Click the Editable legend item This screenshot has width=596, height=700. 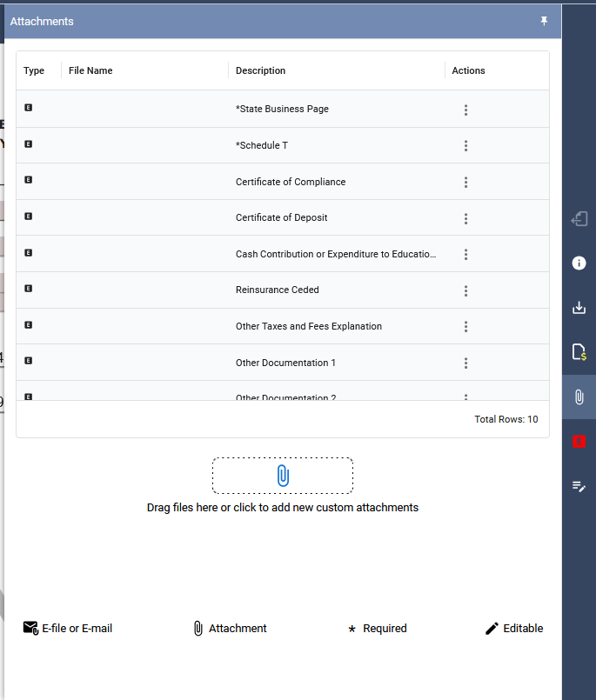(514, 628)
